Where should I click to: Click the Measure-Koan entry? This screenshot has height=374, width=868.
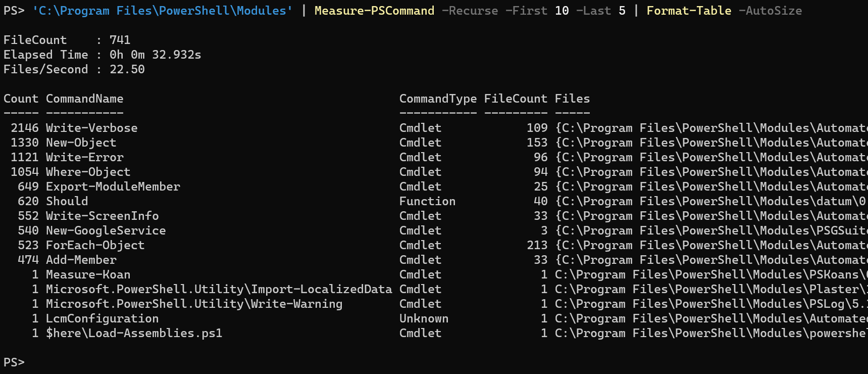pos(88,274)
